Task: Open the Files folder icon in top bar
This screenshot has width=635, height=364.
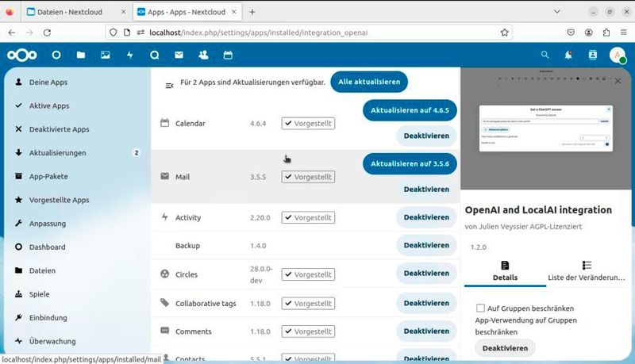Action: pyautogui.click(x=81, y=55)
